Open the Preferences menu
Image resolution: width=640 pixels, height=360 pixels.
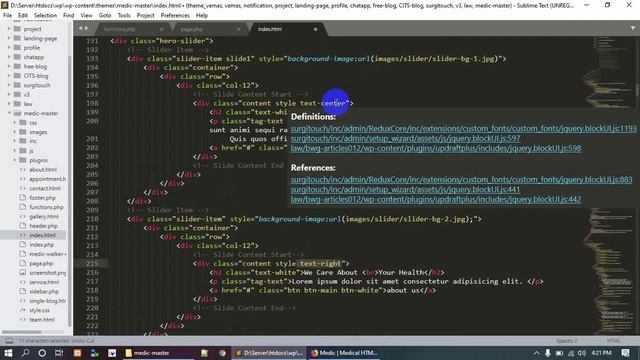[175, 15]
